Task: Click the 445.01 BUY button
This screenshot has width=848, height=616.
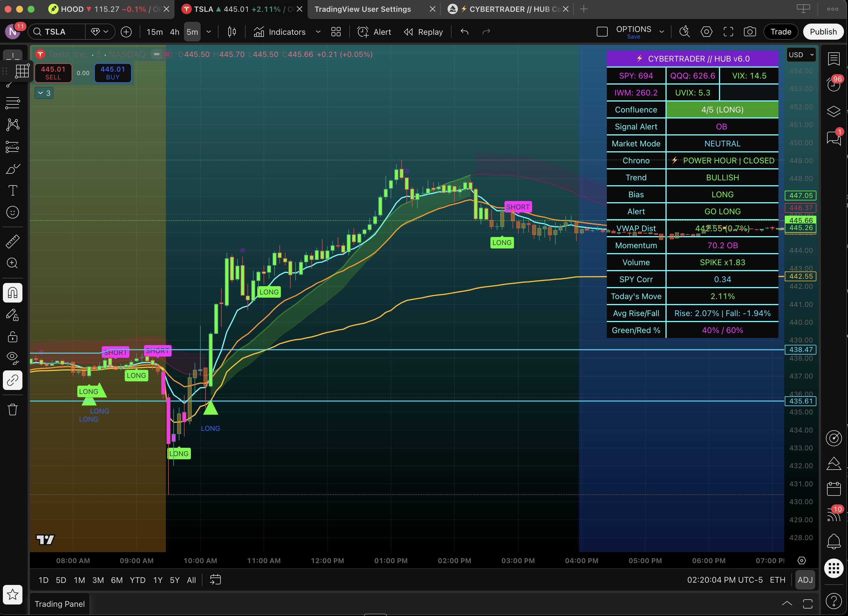Action: [113, 72]
